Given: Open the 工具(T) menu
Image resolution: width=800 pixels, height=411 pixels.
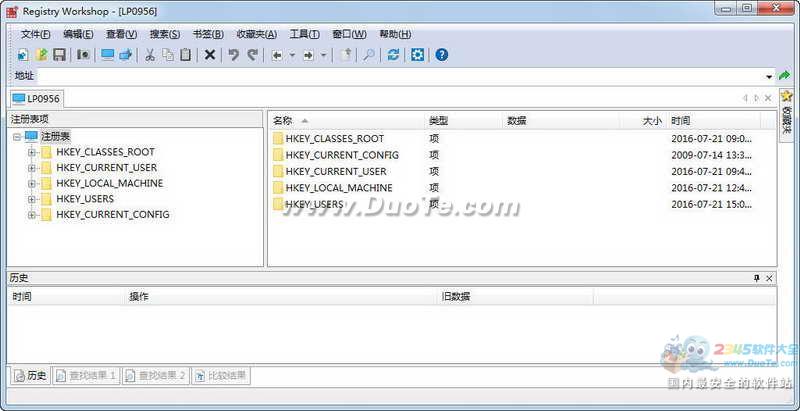Looking at the screenshot, I should [x=305, y=34].
